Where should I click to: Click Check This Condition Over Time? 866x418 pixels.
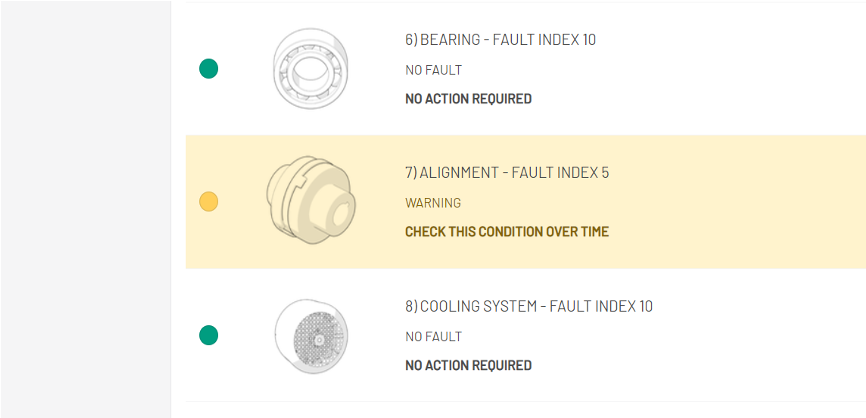pos(506,232)
